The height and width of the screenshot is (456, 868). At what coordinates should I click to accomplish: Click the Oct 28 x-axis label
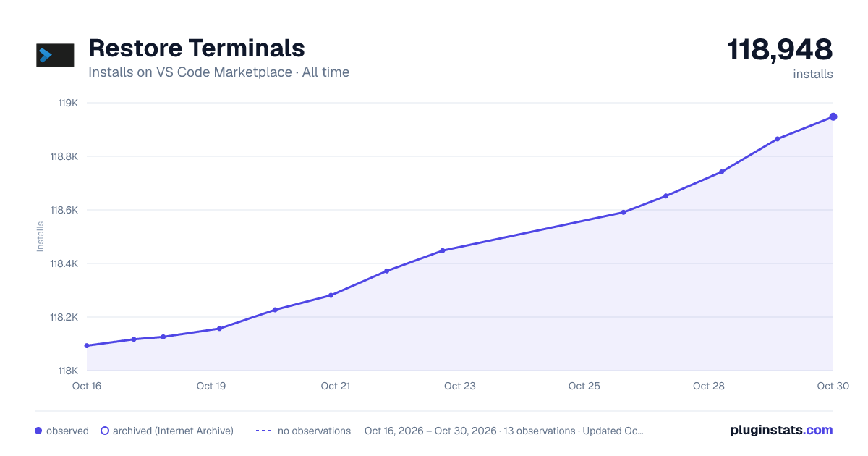pyautogui.click(x=709, y=386)
